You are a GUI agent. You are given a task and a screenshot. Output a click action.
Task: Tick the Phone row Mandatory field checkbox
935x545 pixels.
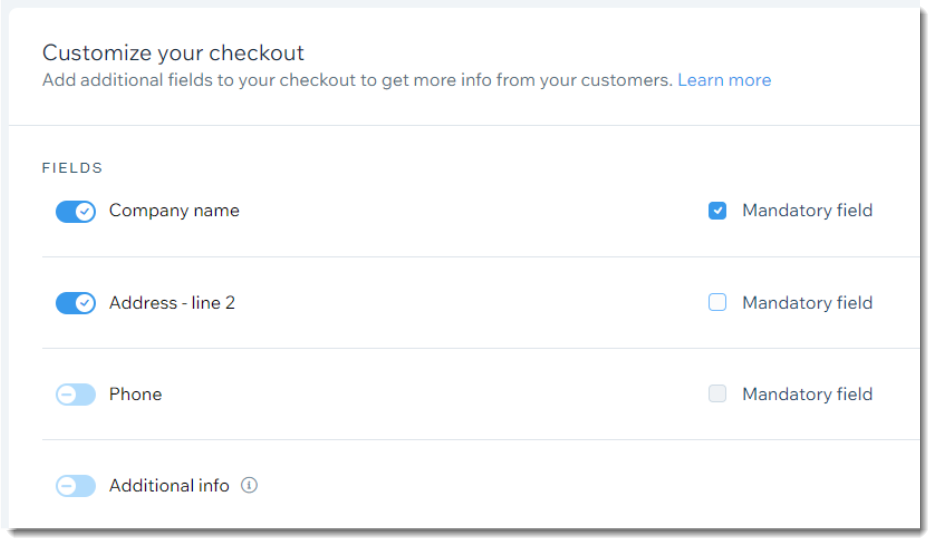717,394
